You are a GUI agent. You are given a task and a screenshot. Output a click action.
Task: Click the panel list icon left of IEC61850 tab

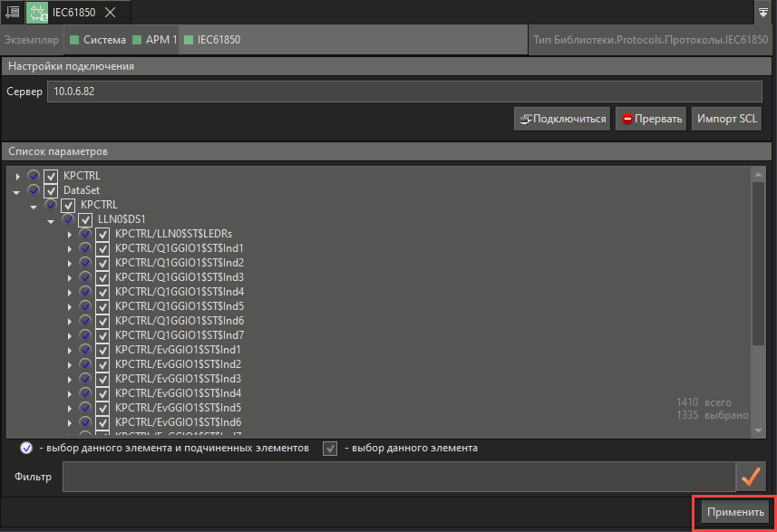(12, 12)
